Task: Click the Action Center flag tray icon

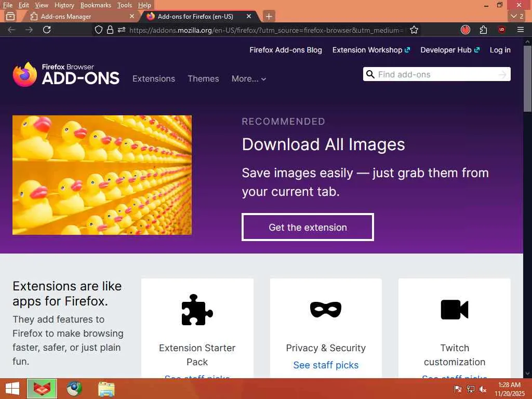Action: pyautogui.click(x=458, y=389)
